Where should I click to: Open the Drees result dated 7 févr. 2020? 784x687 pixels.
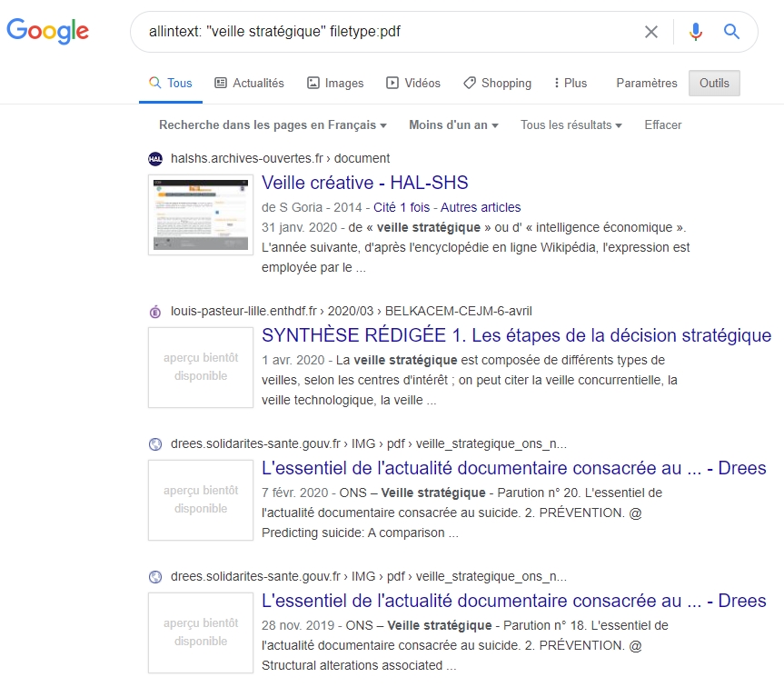[513, 468]
